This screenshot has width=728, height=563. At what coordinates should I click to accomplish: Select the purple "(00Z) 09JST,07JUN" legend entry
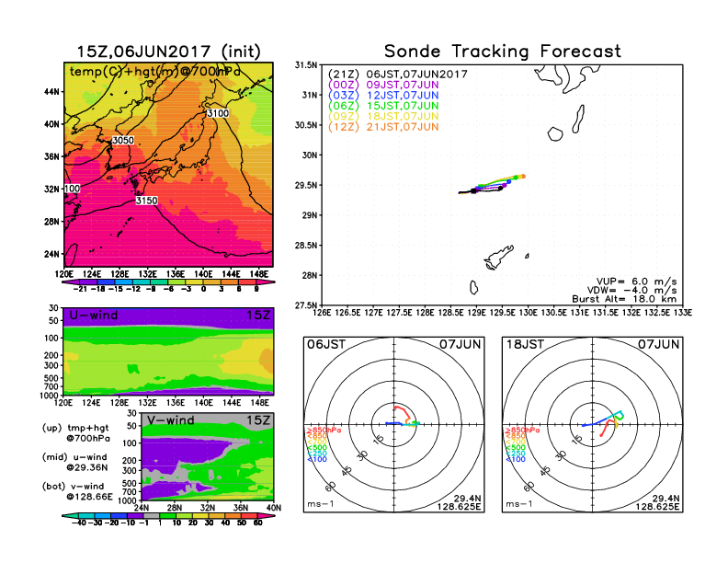[x=383, y=85]
